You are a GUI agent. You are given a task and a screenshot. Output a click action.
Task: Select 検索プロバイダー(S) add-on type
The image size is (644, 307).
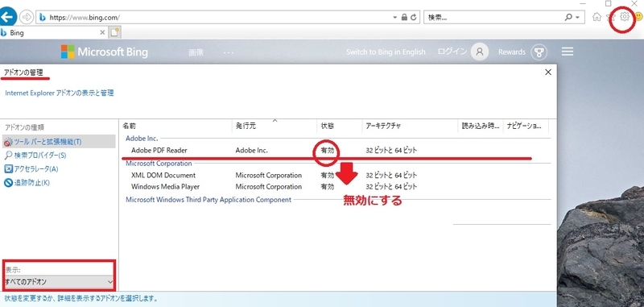click(x=35, y=156)
